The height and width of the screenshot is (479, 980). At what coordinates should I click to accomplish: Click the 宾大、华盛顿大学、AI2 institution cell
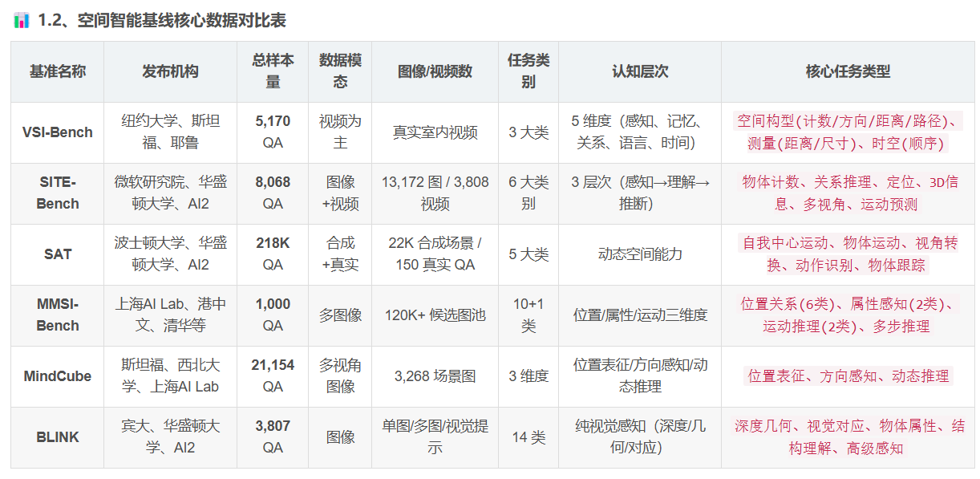[170, 437]
